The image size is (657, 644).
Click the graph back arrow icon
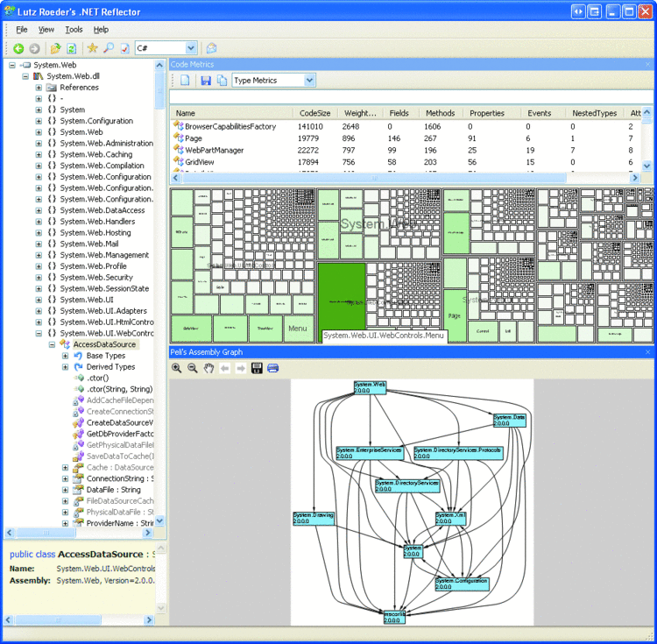(x=225, y=368)
